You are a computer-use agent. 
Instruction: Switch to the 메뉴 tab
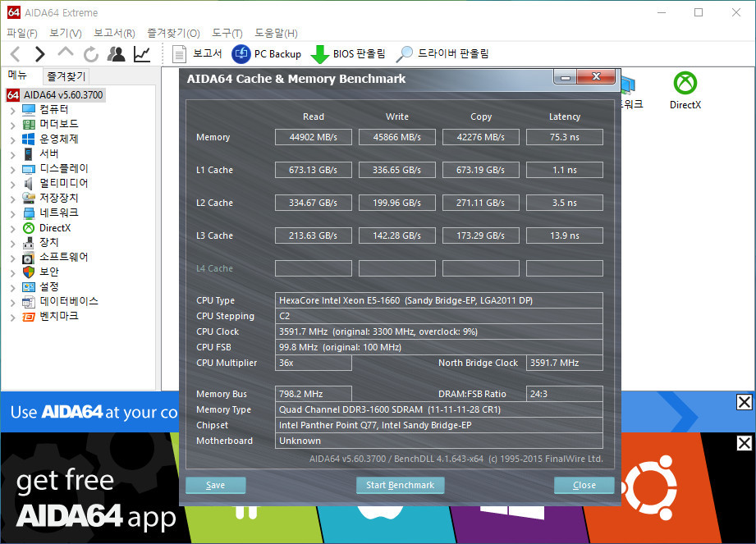[17, 75]
